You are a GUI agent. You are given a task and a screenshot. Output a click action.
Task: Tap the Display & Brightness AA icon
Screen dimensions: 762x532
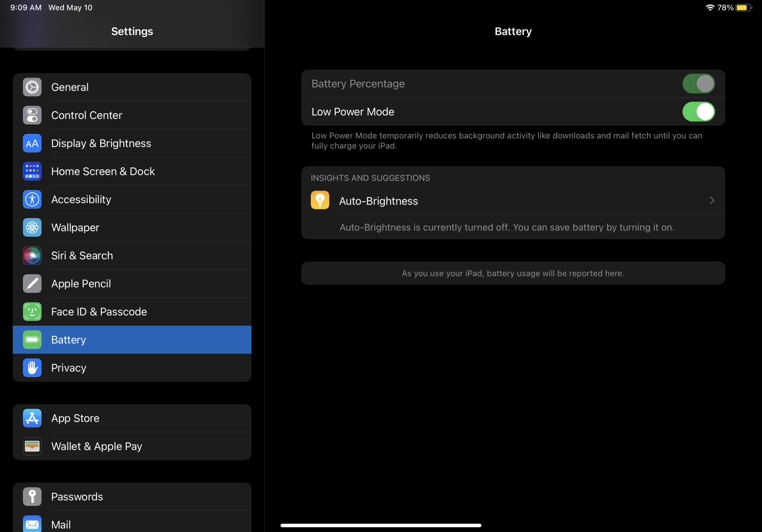click(x=32, y=144)
